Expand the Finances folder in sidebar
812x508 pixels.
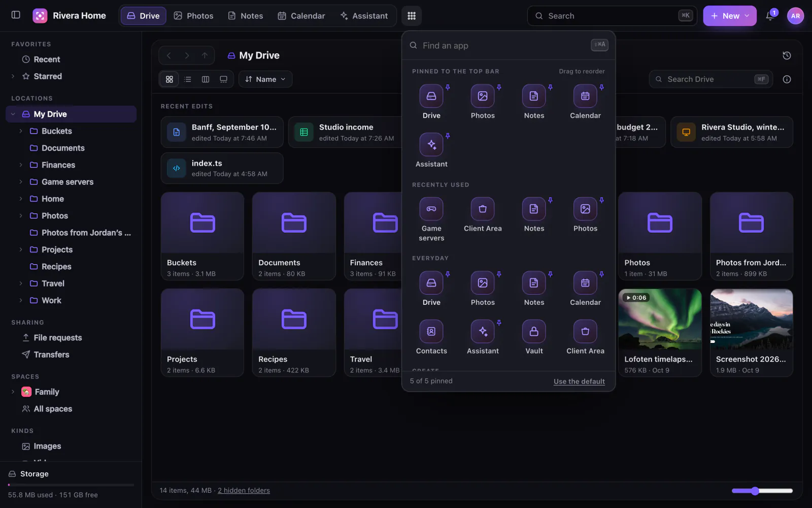(21, 165)
